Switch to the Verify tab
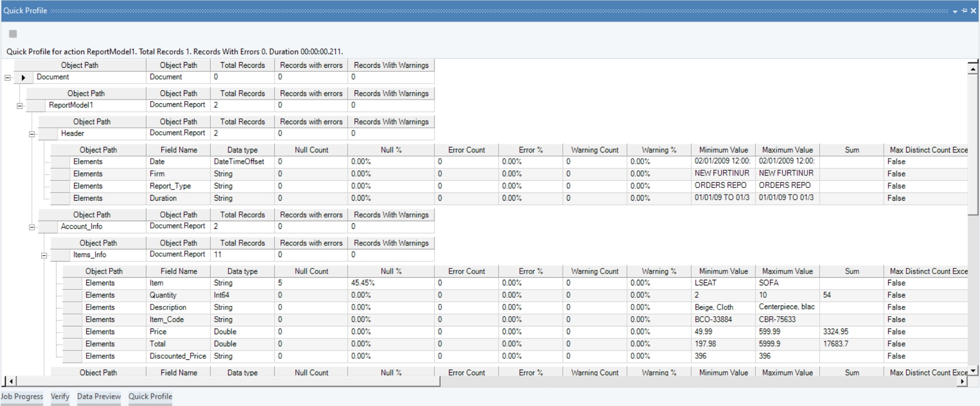980x406 pixels. [x=60, y=396]
